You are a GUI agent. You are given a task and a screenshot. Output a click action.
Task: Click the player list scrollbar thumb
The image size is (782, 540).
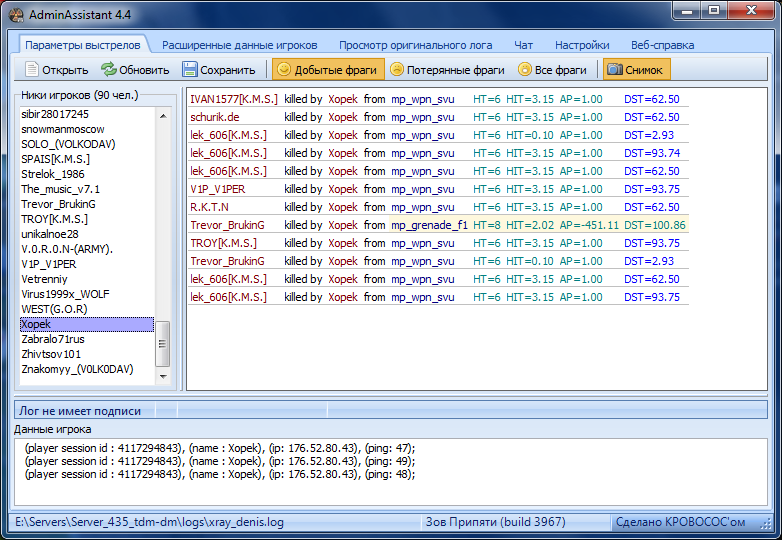tap(163, 344)
